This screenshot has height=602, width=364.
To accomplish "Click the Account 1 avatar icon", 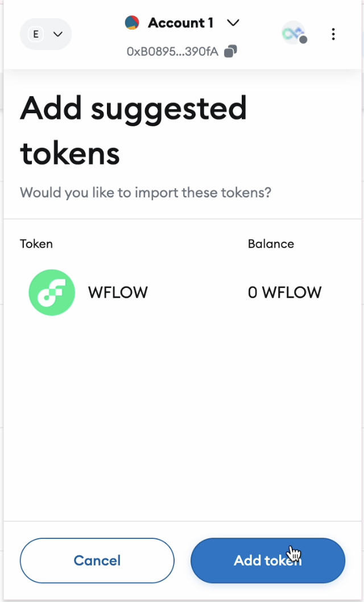I will (132, 22).
